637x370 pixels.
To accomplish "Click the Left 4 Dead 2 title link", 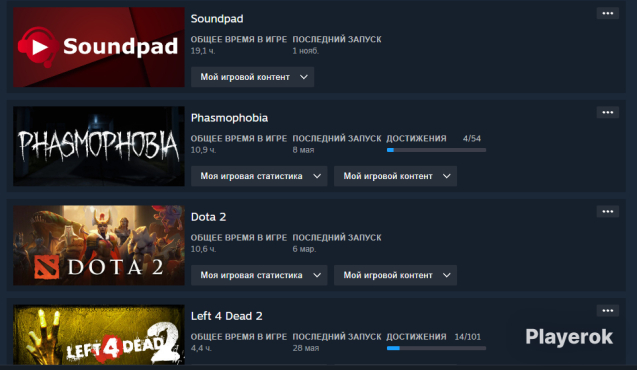I will pos(226,316).
